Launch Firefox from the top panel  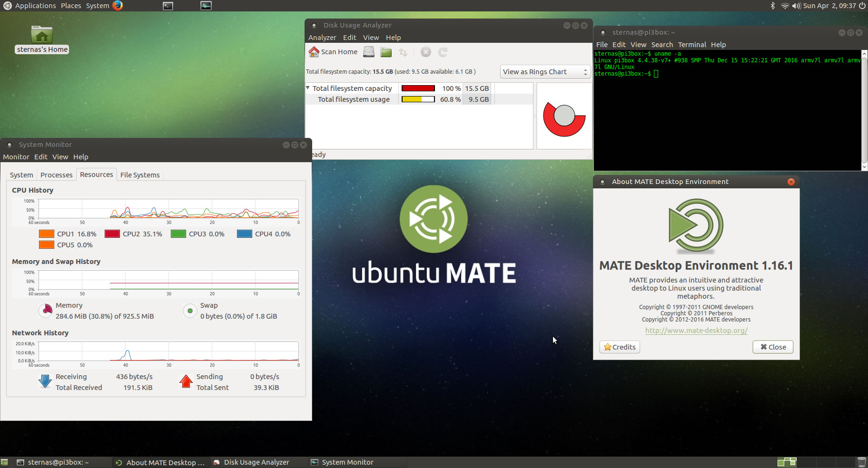coord(118,6)
